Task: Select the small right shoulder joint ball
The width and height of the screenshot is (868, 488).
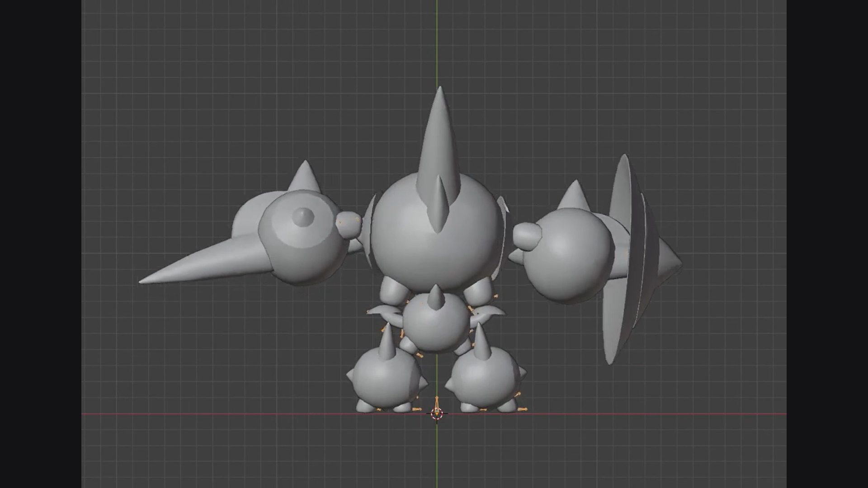Action: [x=527, y=236]
